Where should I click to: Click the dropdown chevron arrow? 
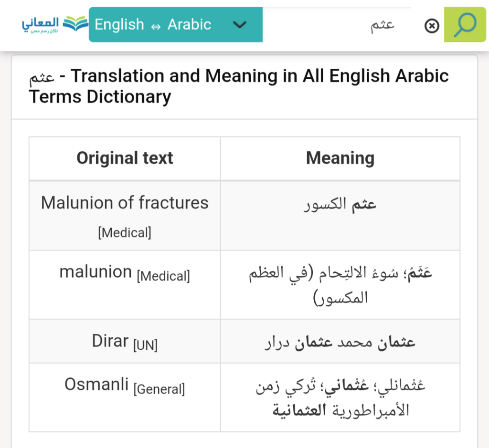[239, 24]
